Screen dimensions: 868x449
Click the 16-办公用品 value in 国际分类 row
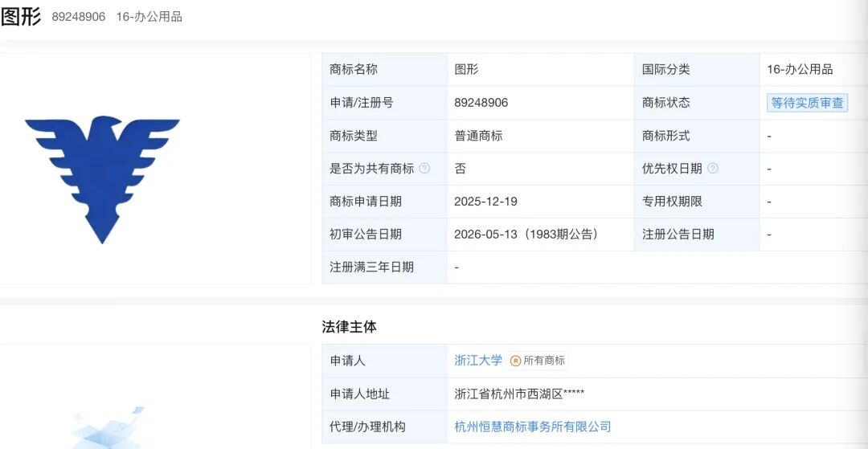800,70
